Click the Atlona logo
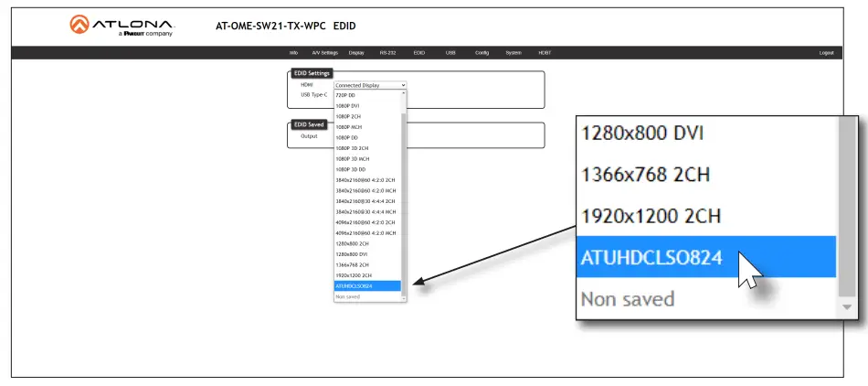Screen dimensions: 868x386 coord(122,26)
